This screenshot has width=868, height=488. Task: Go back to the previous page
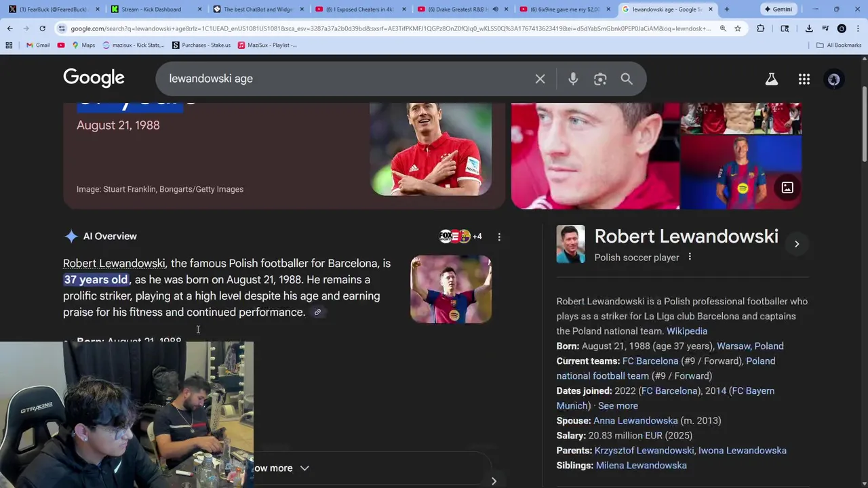pyautogui.click(x=10, y=28)
